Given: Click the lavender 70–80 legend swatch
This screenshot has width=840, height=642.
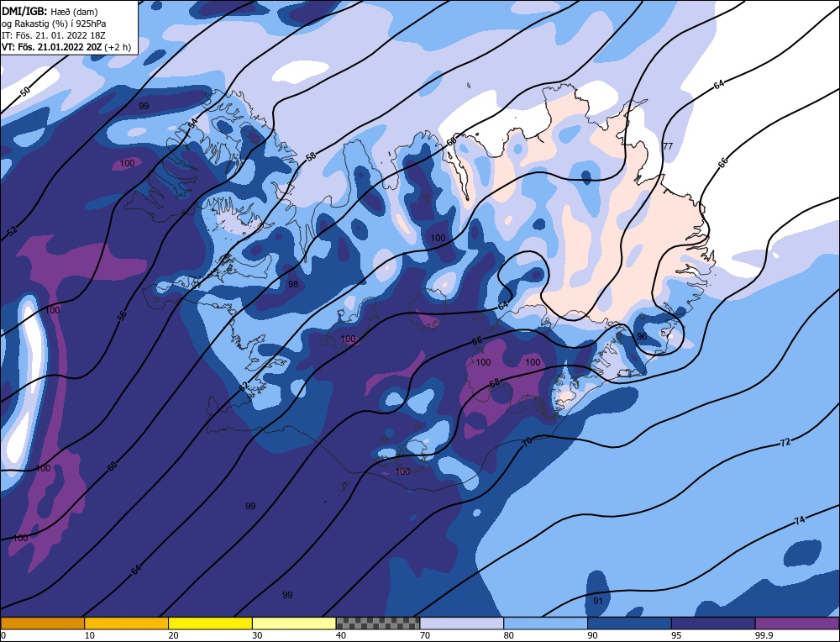Looking at the screenshot, I should click(x=462, y=623).
